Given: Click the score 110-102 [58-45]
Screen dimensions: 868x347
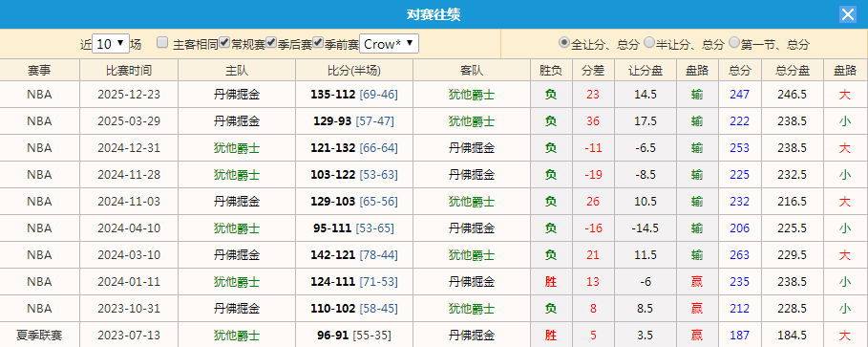Looking at the screenshot, I should [x=354, y=308].
